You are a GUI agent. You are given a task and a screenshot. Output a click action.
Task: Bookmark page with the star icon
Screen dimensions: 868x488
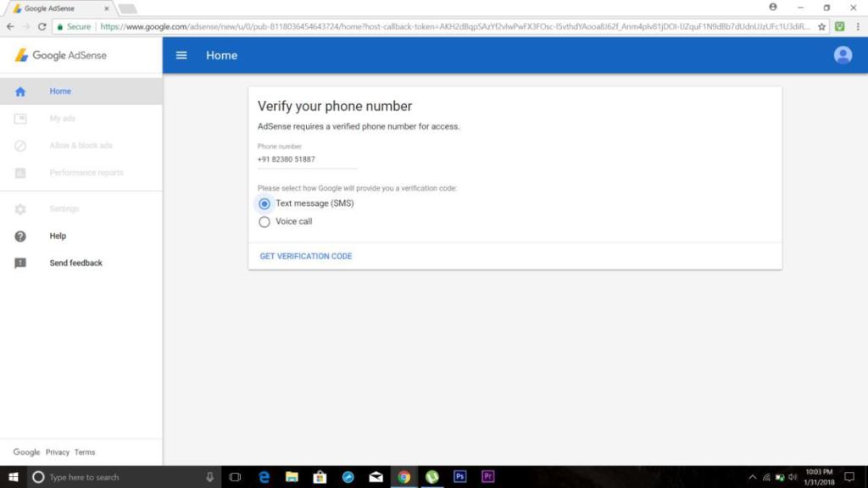point(821,27)
